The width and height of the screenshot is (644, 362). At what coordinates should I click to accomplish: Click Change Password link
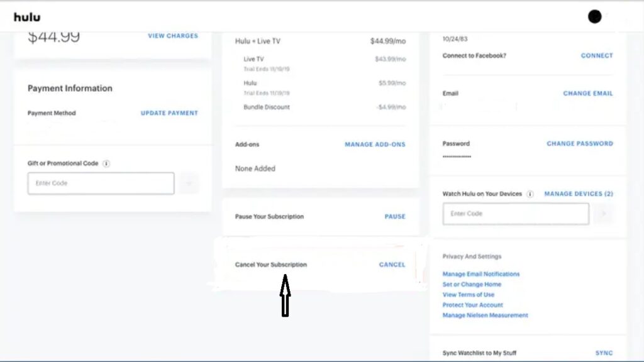pyautogui.click(x=579, y=144)
